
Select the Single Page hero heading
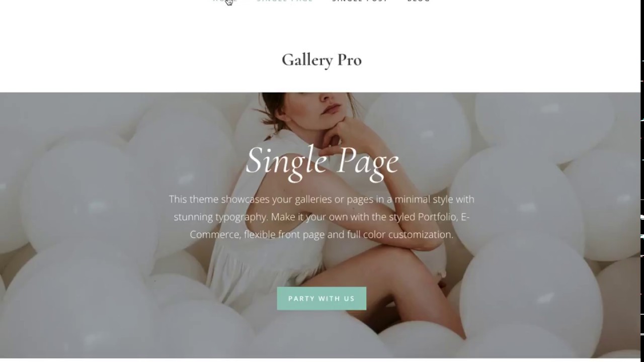pyautogui.click(x=322, y=162)
